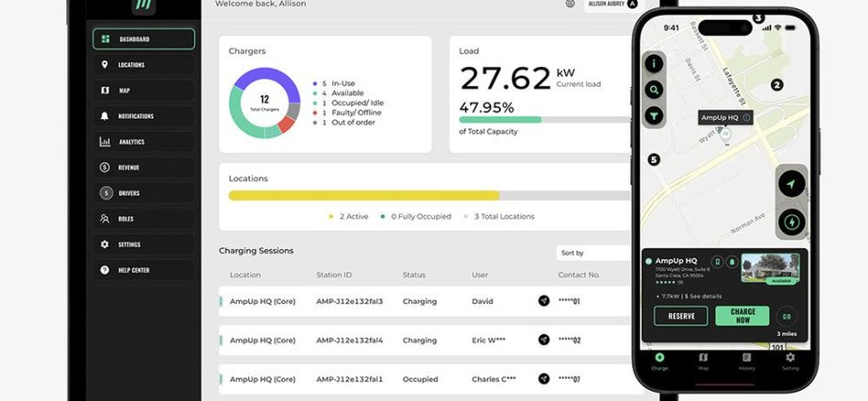Click the 27.62 kW current load value
Viewport: 868px width, 401px height.
(505, 78)
